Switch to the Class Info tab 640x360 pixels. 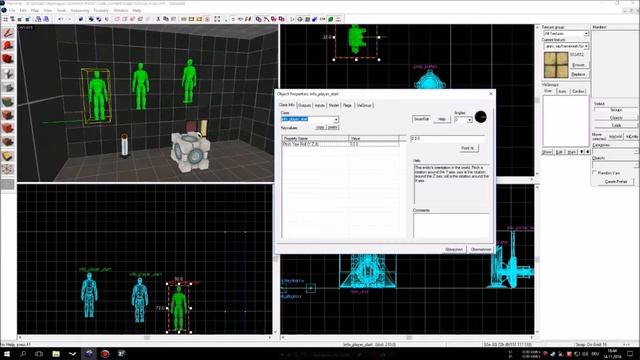coord(287,105)
